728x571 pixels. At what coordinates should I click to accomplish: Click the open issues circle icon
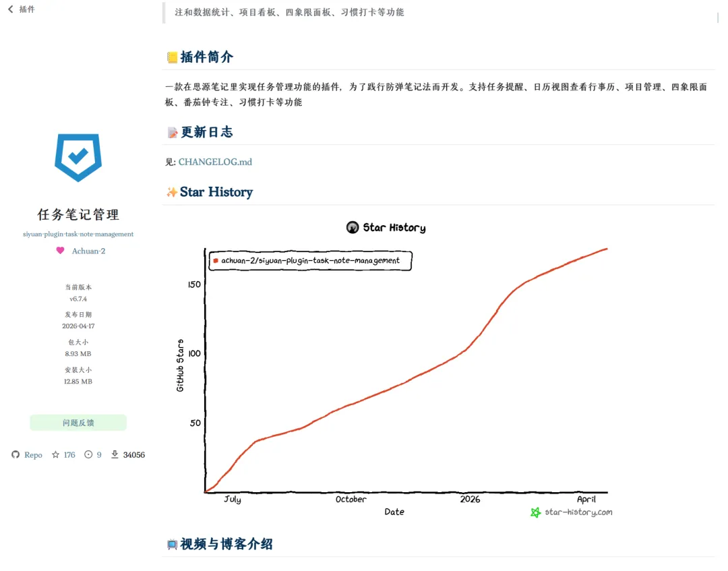(88, 454)
